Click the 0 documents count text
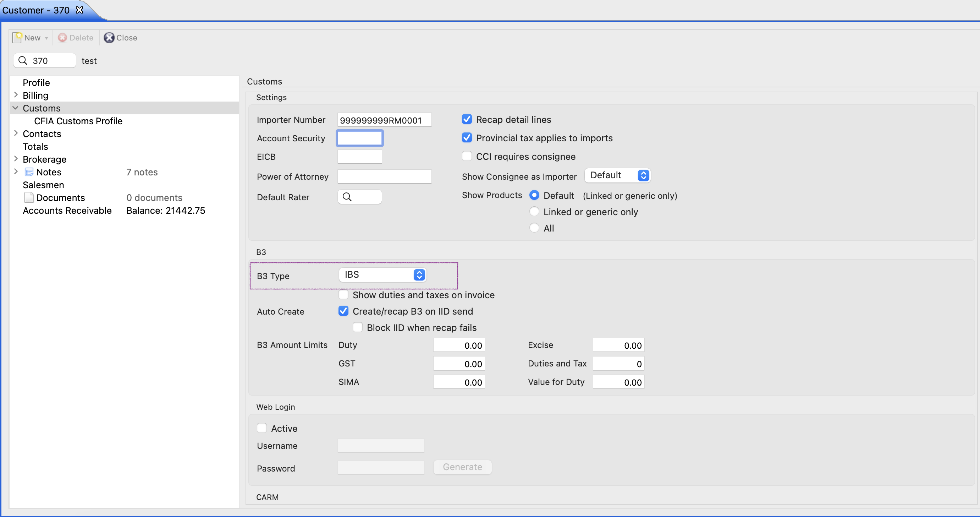 point(154,198)
